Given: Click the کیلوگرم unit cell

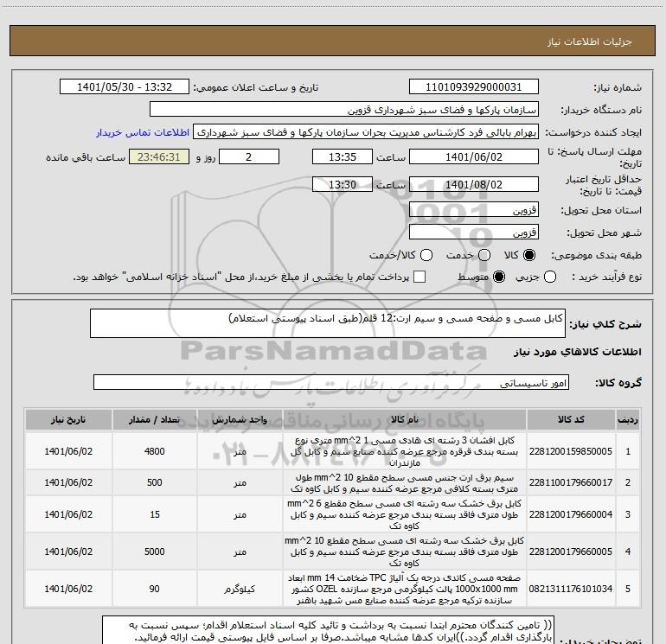Looking at the screenshot, I should click(240, 589).
